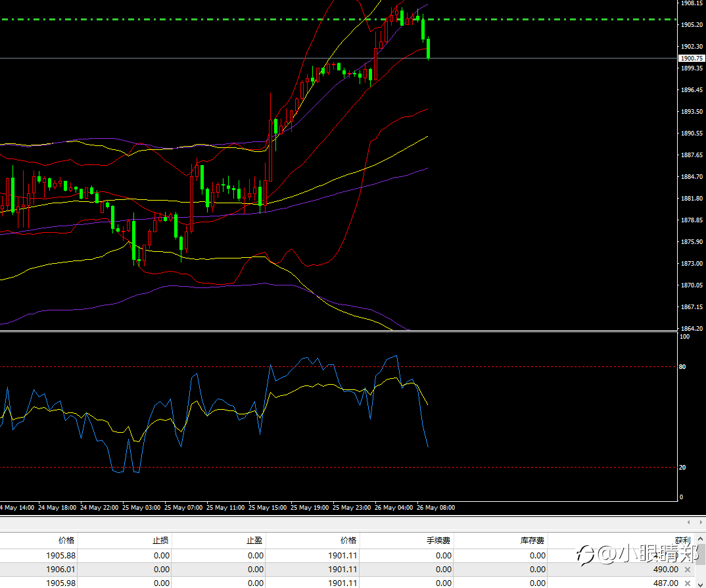Click the 26 May 04:00 time label
This screenshot has height=588, width=706.
(394, 507)
